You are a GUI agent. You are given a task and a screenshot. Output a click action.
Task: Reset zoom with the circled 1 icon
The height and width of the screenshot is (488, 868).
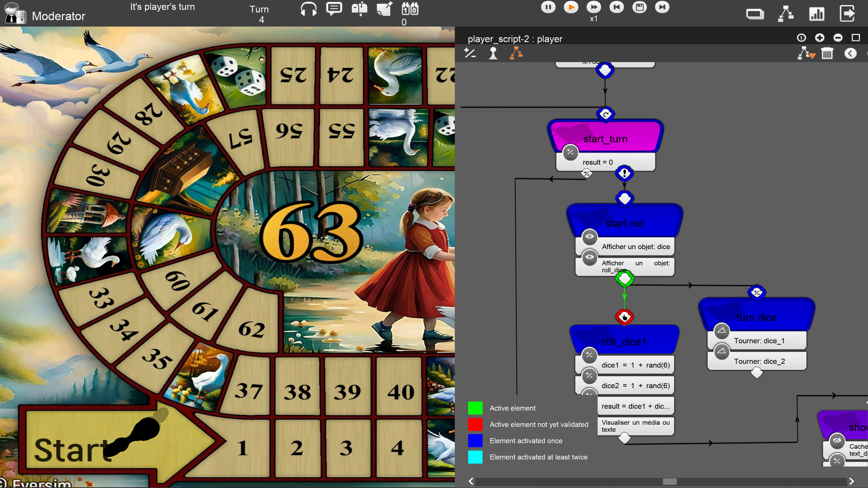click(x=801, y=38)
